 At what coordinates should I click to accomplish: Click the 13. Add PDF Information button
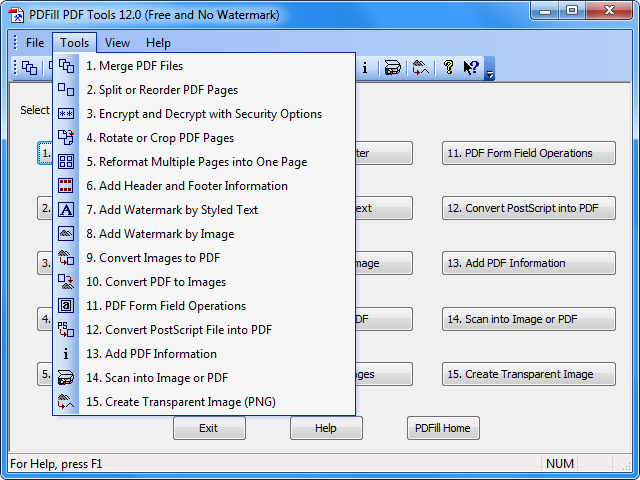point(529,263)
